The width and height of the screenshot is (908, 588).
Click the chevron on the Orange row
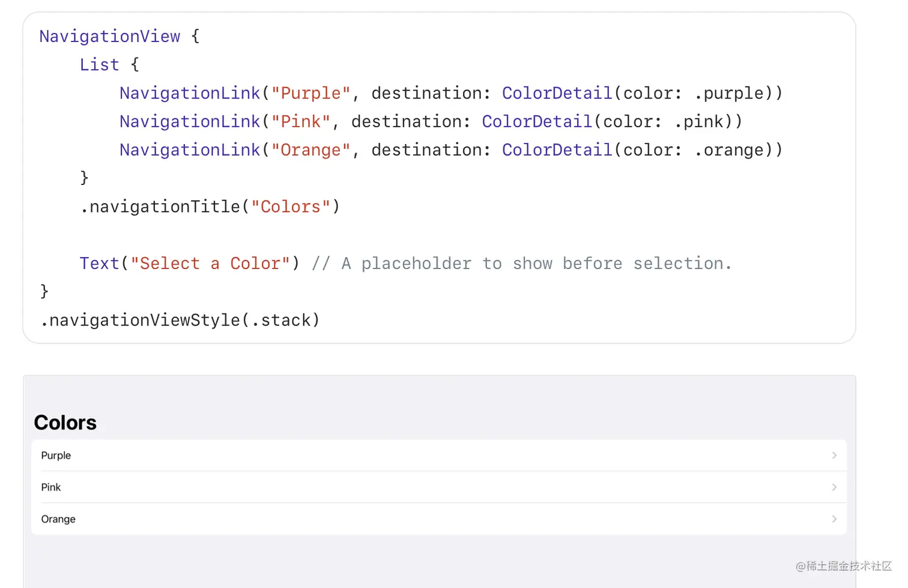(834, 519)
